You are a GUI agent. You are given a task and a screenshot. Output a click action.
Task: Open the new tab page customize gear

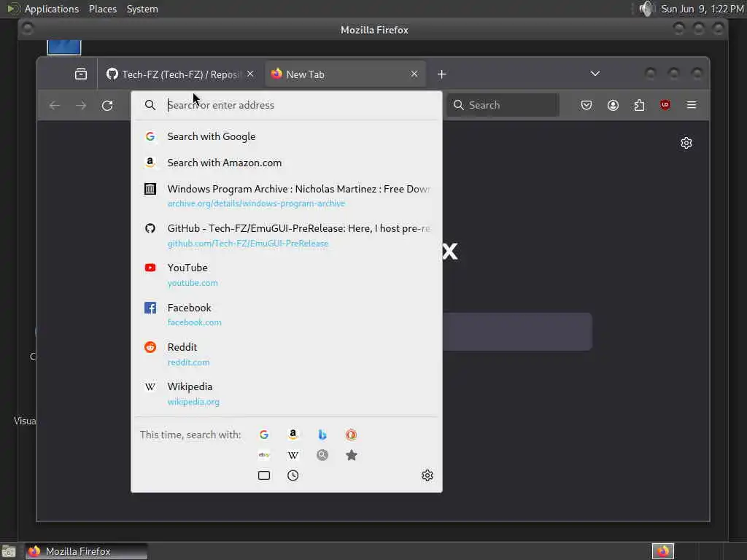point(686,143)
